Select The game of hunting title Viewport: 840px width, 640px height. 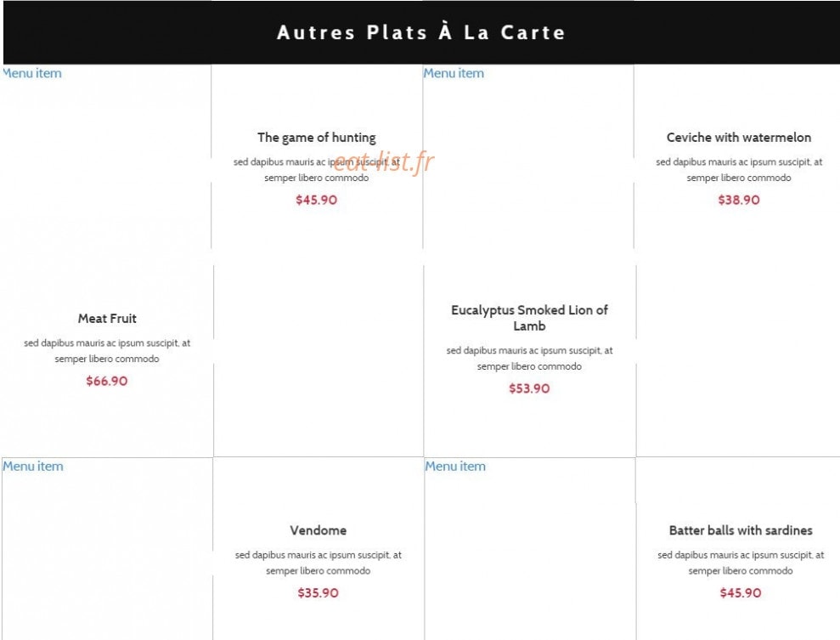[x=316, y=138]
